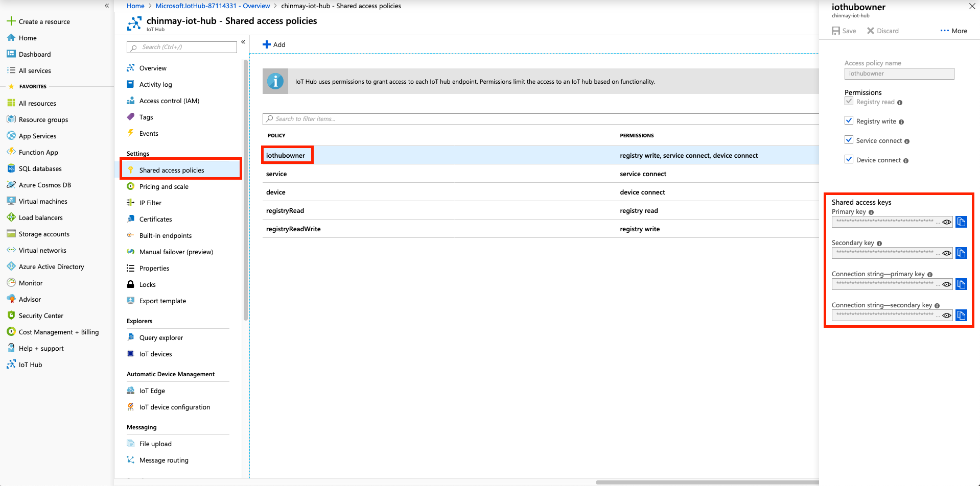Open the IoT Hub icon in favorites
This screenshot has width=980, height=486.
click(x=11, y=364)
